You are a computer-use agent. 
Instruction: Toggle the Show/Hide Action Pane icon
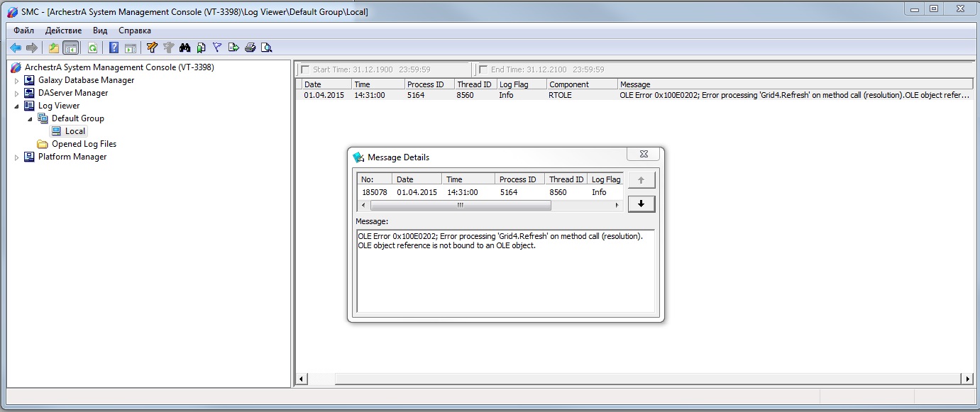130,48
